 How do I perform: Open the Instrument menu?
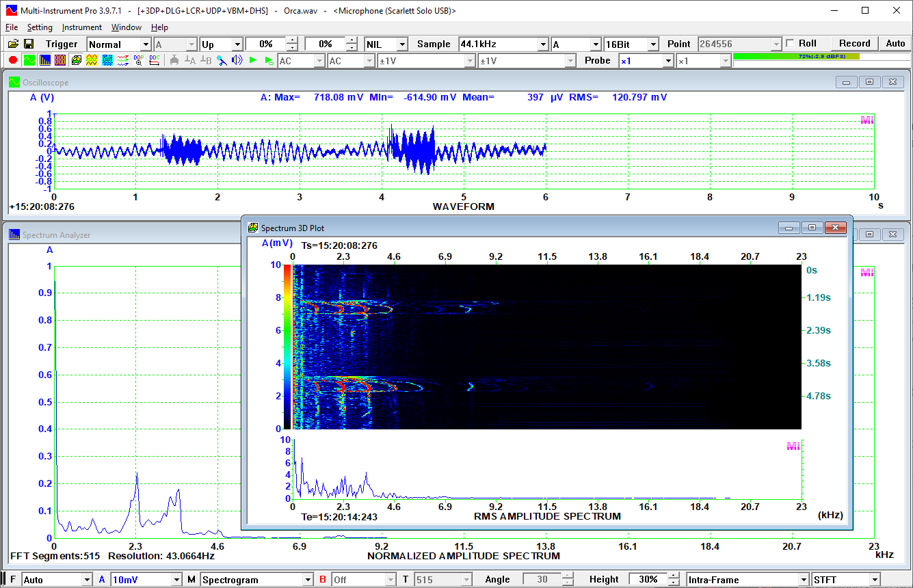81,27
